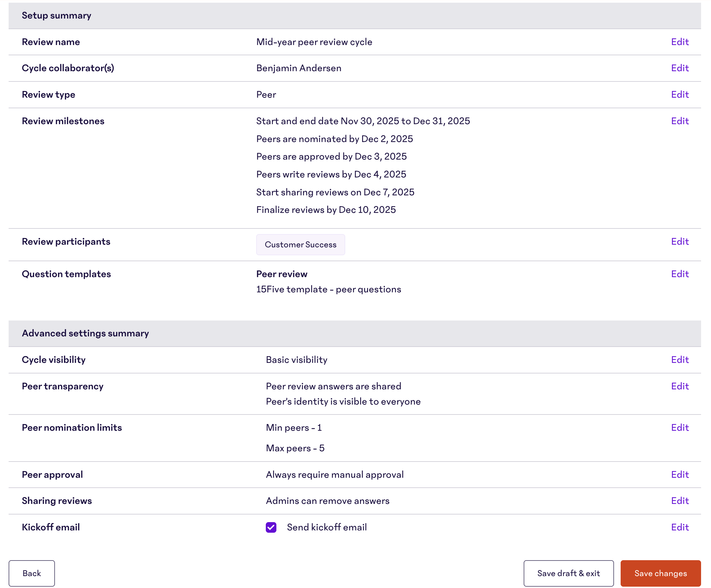Edit the Review participants
Viewport: 711px width, 588px height.
click(680, 241)
